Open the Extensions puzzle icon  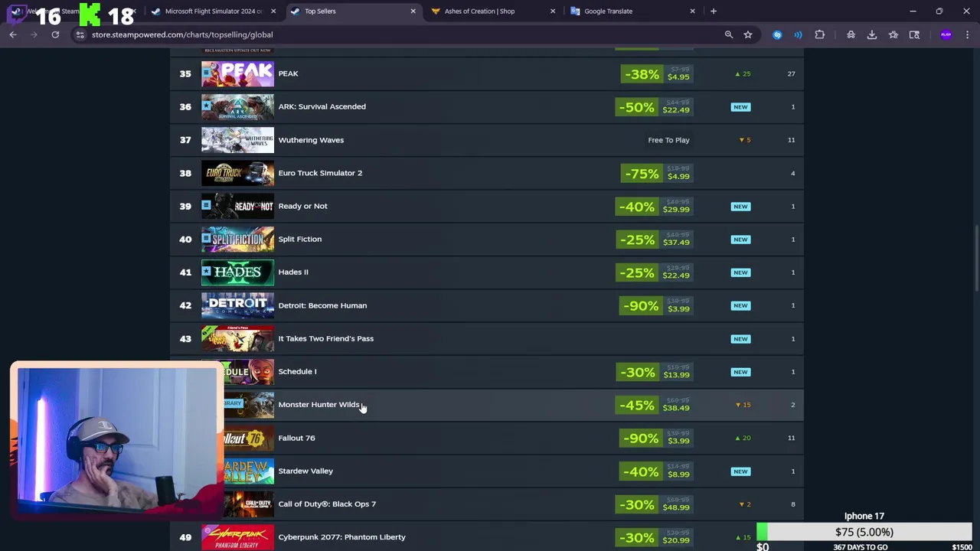click(x=820, y=34)
